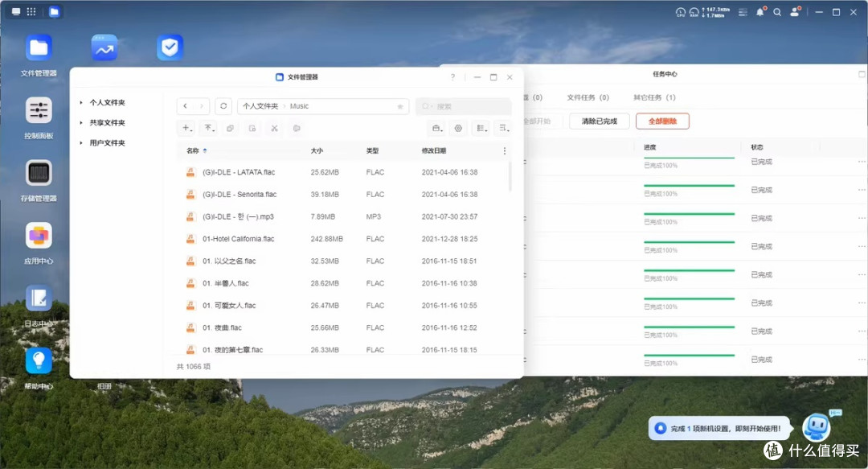The height and width of the screenshot is (469, 868).
Task: Click the show-desktop icon in top bar
Action: tap(16, 11)
